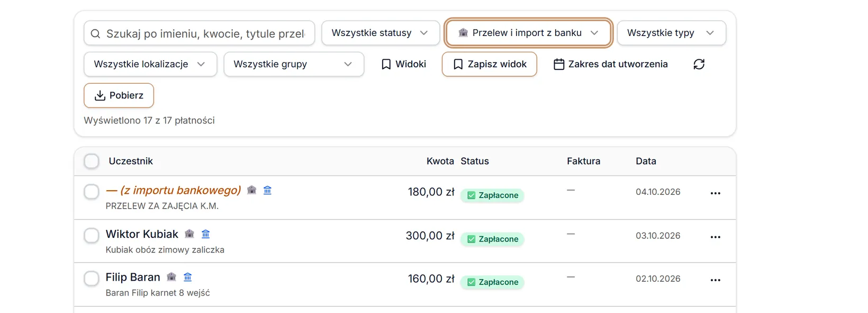
Task: Click the amount 300,00 zł
Action: pyautogui.click(x=430, y=236)
